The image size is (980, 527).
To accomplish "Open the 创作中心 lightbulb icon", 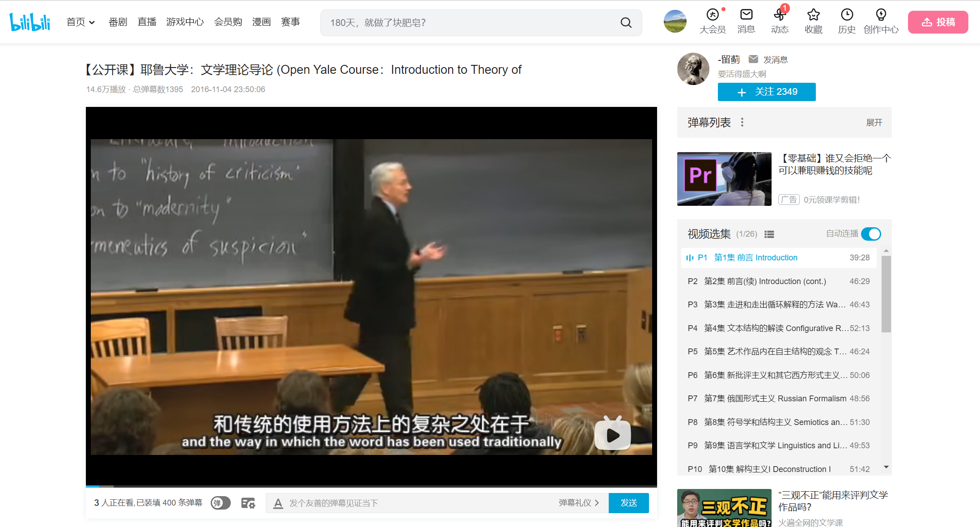I will [x=881, y=15].
